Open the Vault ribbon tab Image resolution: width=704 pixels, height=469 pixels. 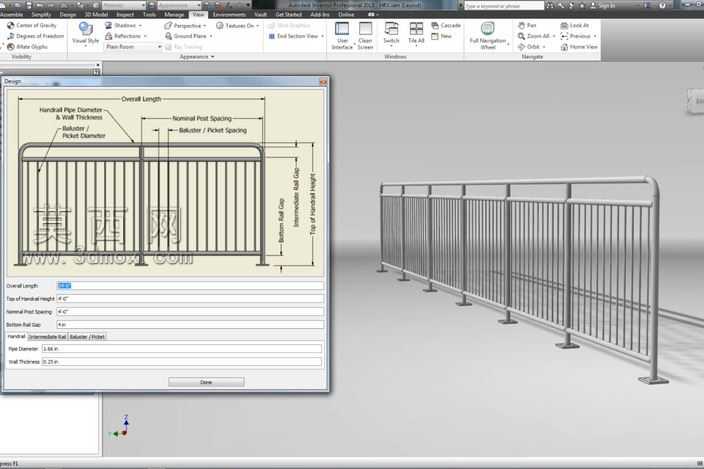(260, 15)
